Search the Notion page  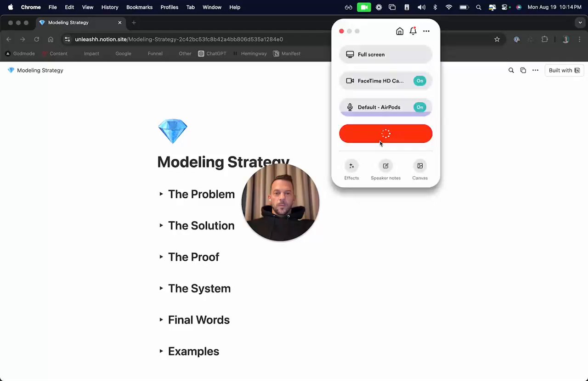(511, 70)
